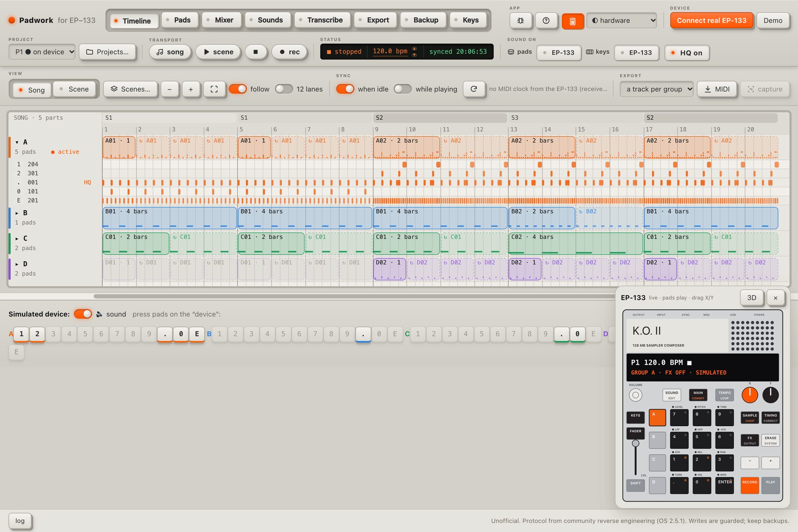Image resolution: width=798 pixels, height=532 pixels.
Task: Click the TEMPO LOOP device button
Action: coord(724,395)
